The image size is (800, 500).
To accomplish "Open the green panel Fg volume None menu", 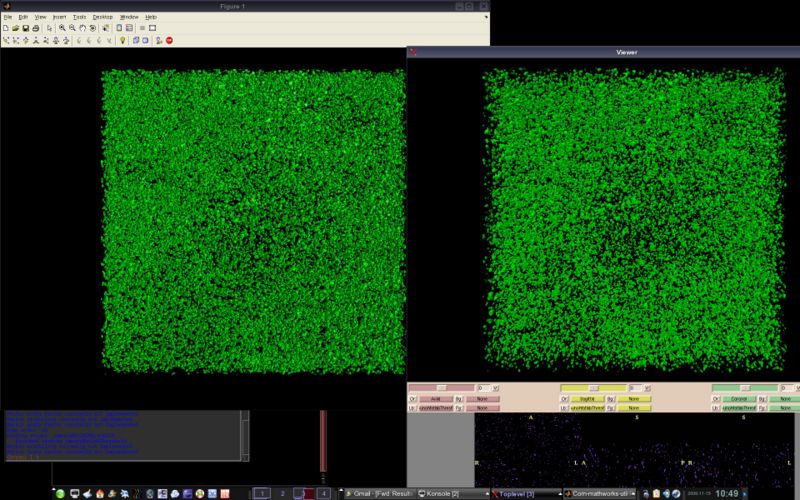I will click(x=785, y=408).
